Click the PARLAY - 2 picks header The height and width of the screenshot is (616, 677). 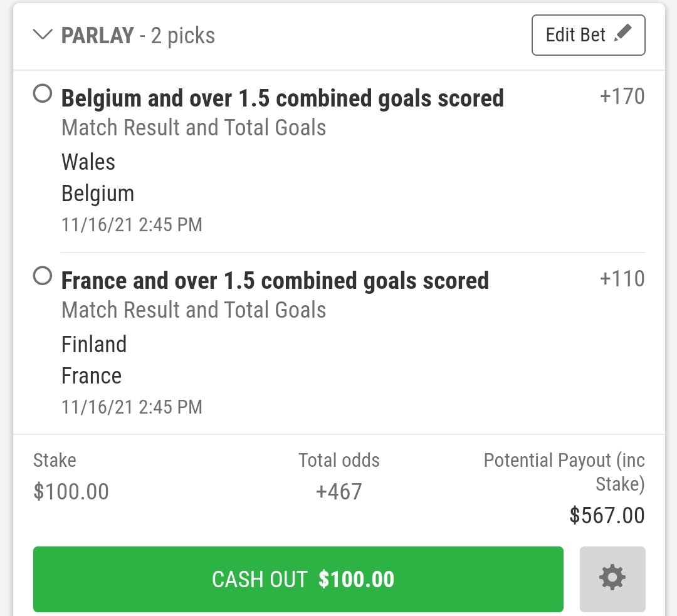pyautogui.click(x=138, y=35)
